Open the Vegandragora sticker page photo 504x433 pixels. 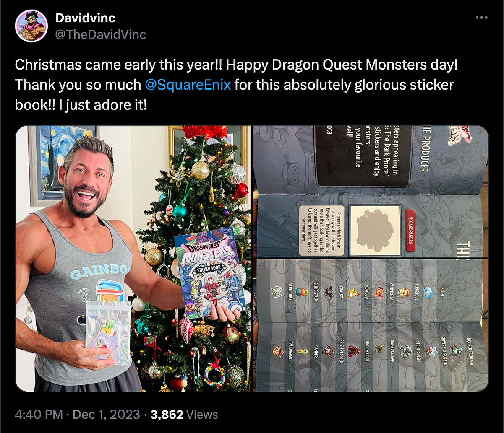371,192
